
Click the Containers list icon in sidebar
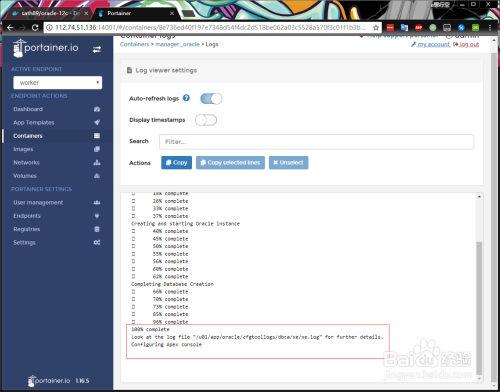click(97, 136)
